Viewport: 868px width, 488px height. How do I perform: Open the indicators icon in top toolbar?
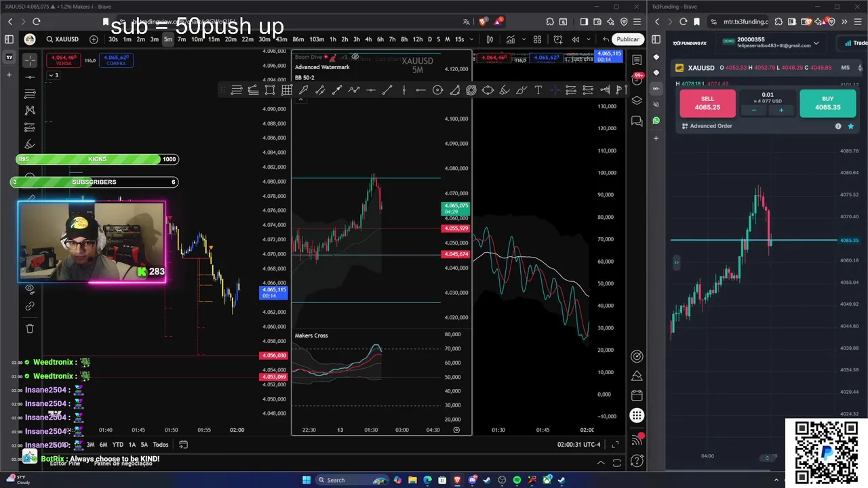click(x=510, y=39)
